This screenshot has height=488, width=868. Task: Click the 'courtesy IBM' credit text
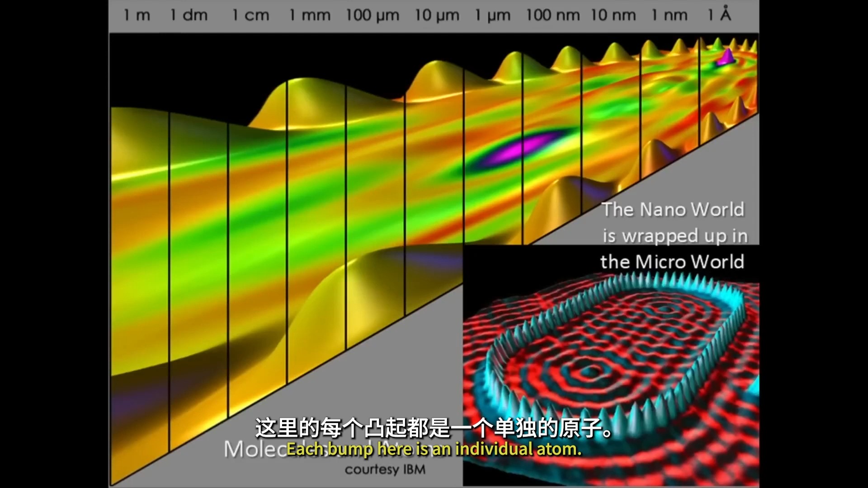(385, 469)
